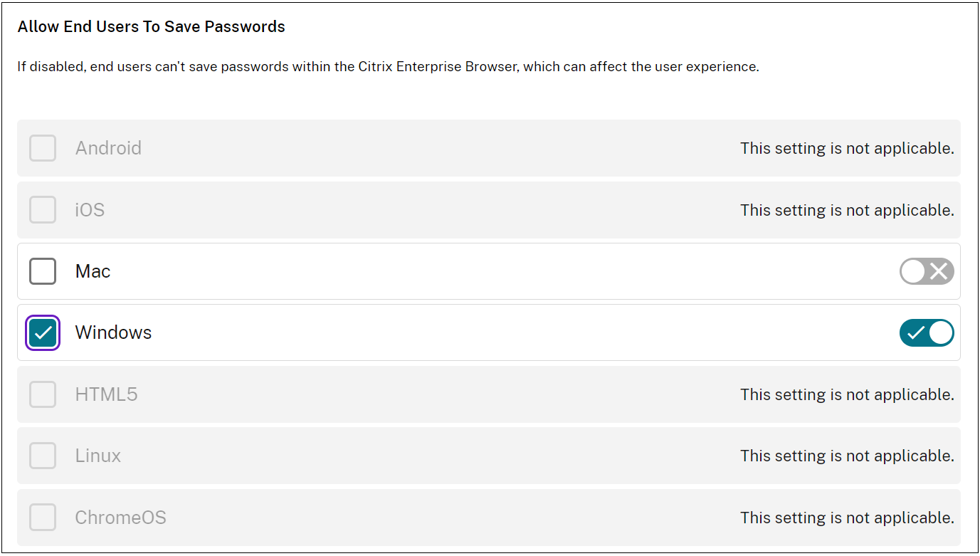The image size is (980, 556).
Task: Click ChromeOS's "This setting is not applicable" text
Action: pyautogui.click(x=846, y=518)
